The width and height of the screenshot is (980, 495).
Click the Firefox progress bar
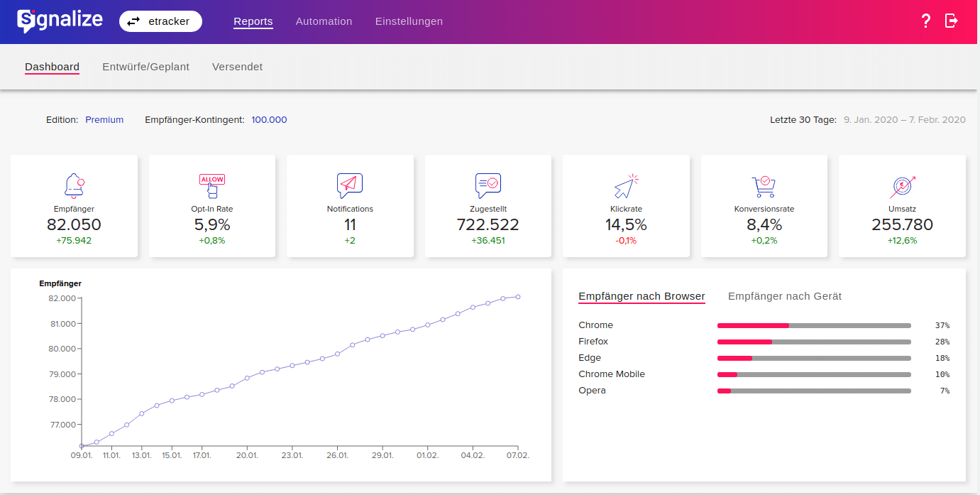[x=814, y=342]
